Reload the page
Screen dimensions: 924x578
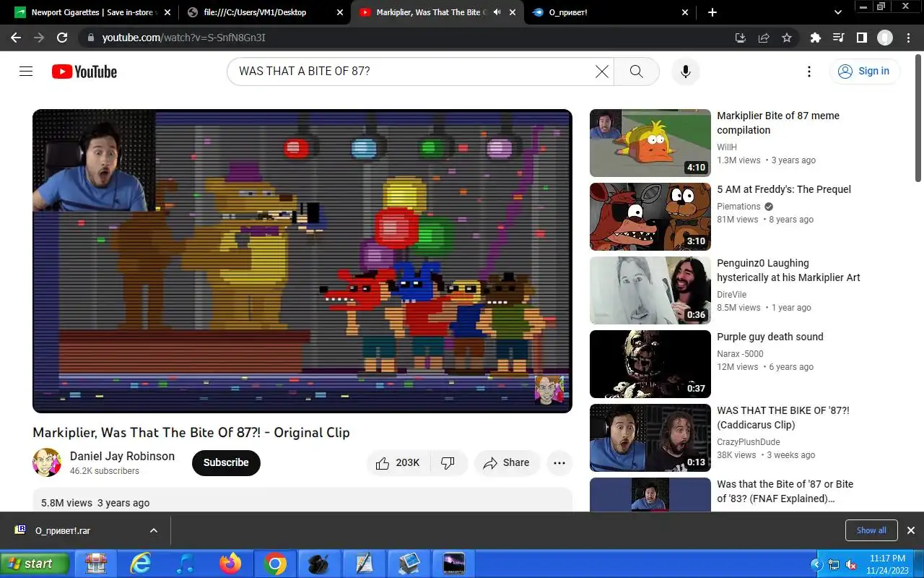[62, 38]
